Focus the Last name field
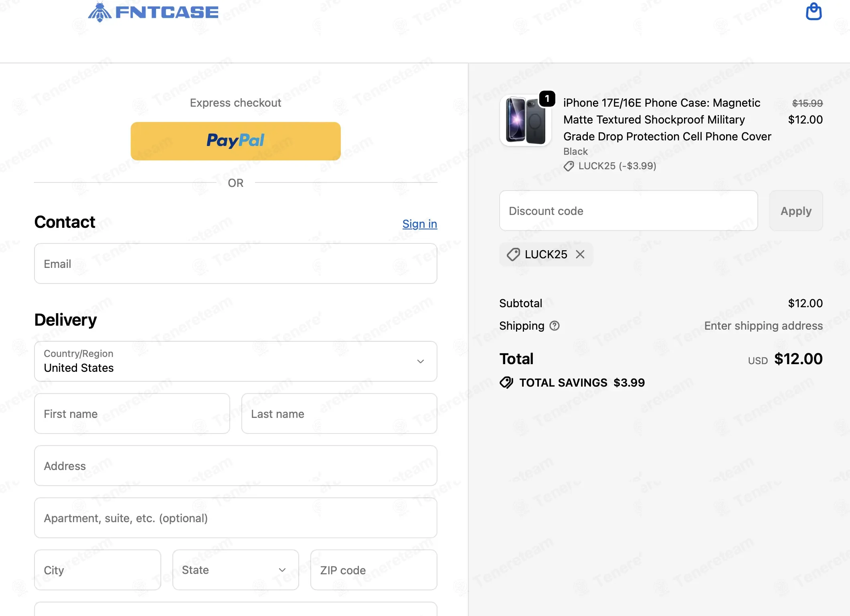This screenshot has width=850, height=616. tap(339, 413)
